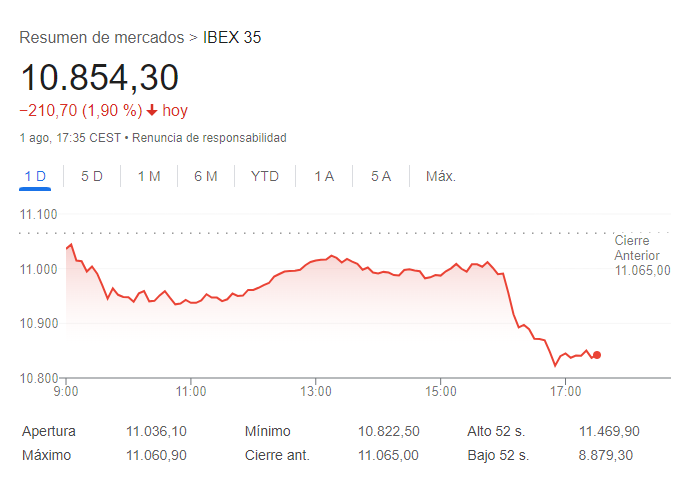The width and height of the screenshot is (690, 480).
Task: Select the 1 D time range tab
Action: (35, 176)
